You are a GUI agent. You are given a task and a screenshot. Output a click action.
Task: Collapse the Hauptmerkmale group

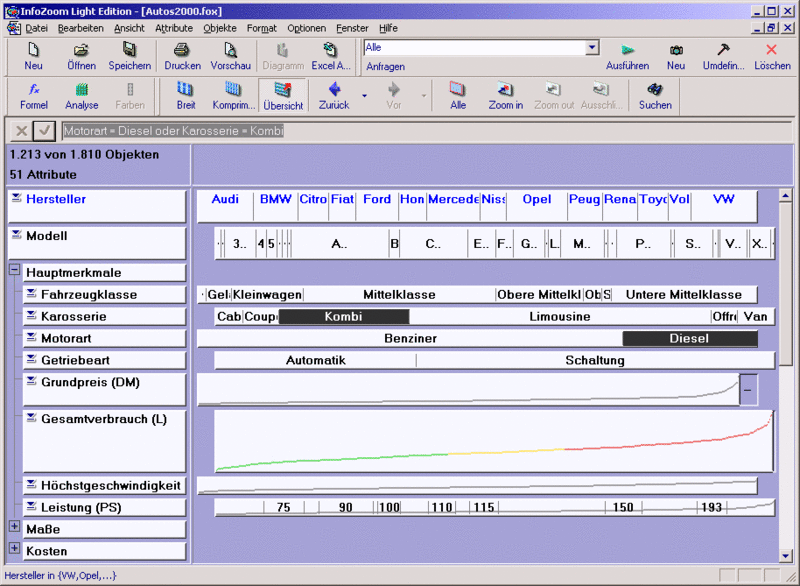click(x=15, y=270)
